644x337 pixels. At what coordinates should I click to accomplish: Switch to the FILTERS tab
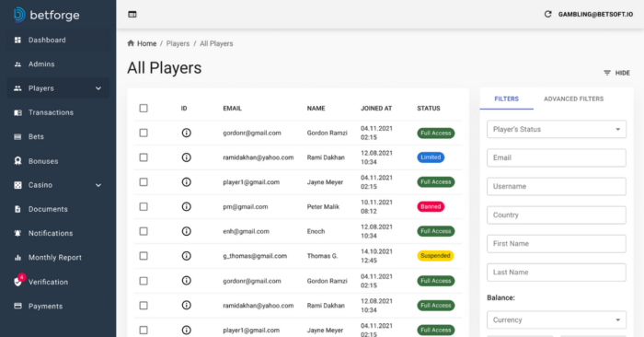506,99
